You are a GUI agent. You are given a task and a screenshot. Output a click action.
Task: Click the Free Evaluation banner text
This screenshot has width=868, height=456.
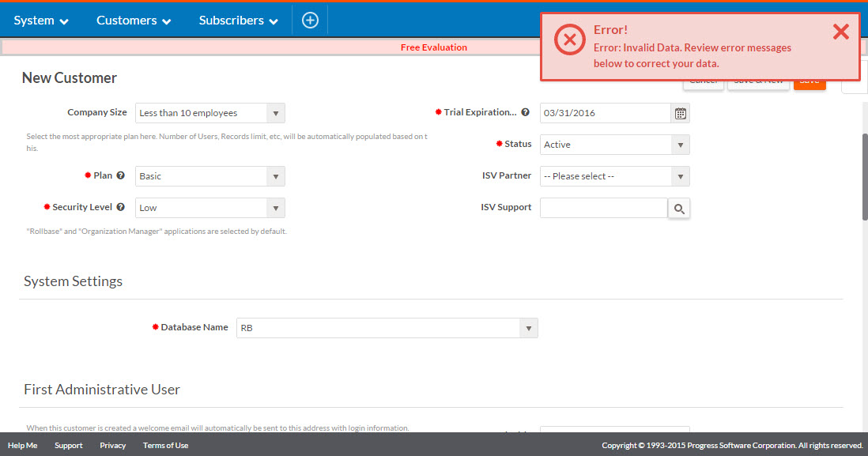click(434, 47)
